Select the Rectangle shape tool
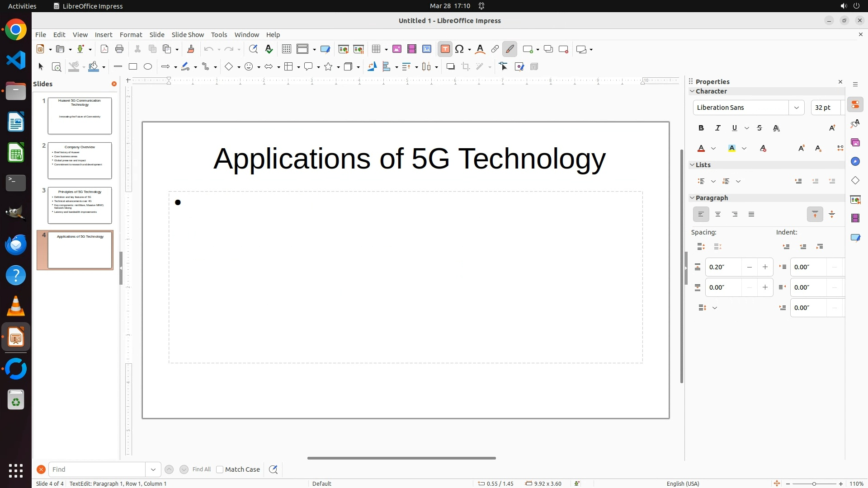Image resolution: width=868 pixels, height=488 pixels. 133,67
